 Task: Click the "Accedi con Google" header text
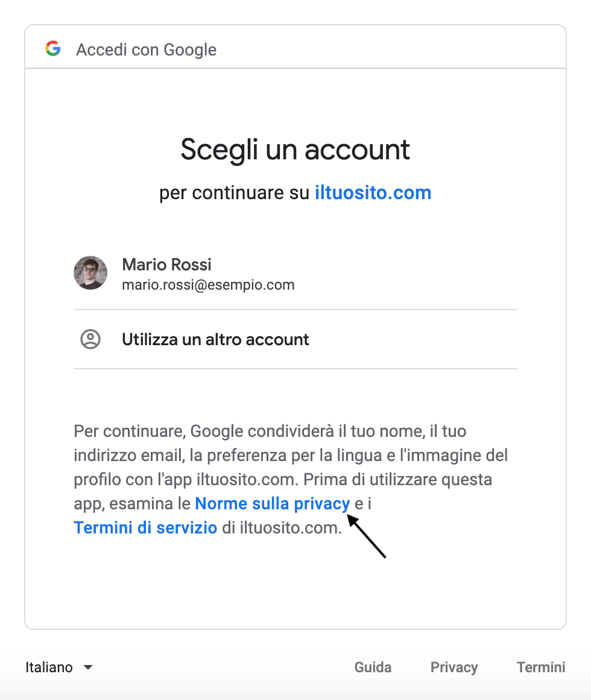coord(146,49)
